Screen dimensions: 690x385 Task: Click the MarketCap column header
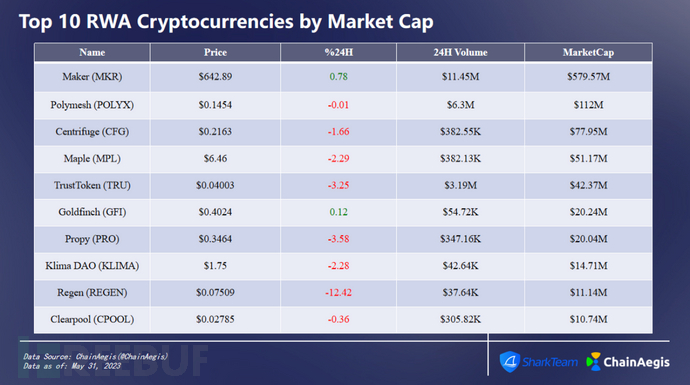coord(588,52)
